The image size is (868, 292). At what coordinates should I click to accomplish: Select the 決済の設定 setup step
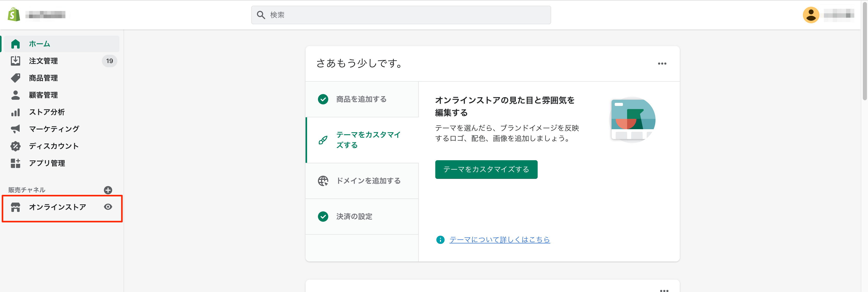point(362,216)
